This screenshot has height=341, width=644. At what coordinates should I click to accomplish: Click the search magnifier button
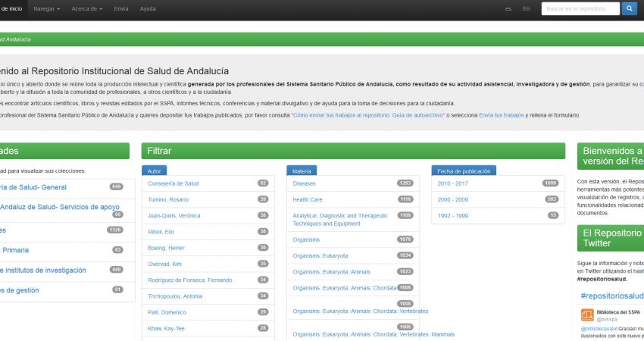(x=629, y=8)
